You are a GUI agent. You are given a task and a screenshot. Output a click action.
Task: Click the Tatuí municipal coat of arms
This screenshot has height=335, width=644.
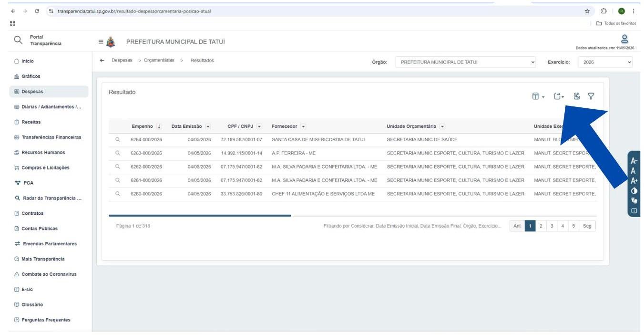[x=111, y=42]
